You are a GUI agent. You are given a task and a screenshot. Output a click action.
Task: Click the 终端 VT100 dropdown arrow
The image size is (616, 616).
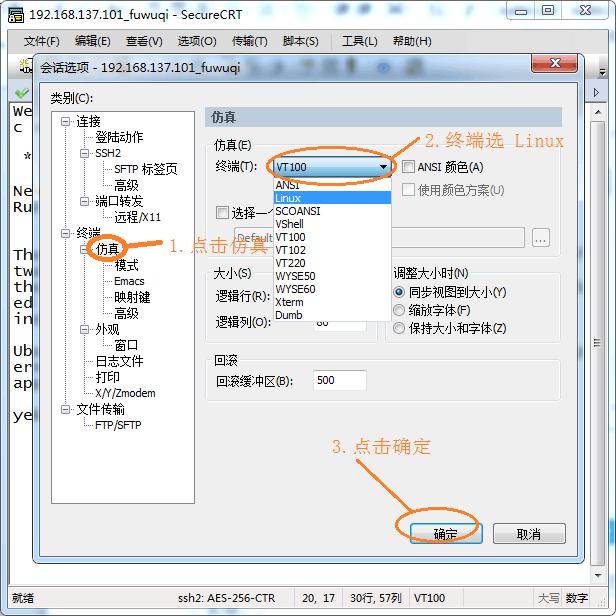pos(383,167)
